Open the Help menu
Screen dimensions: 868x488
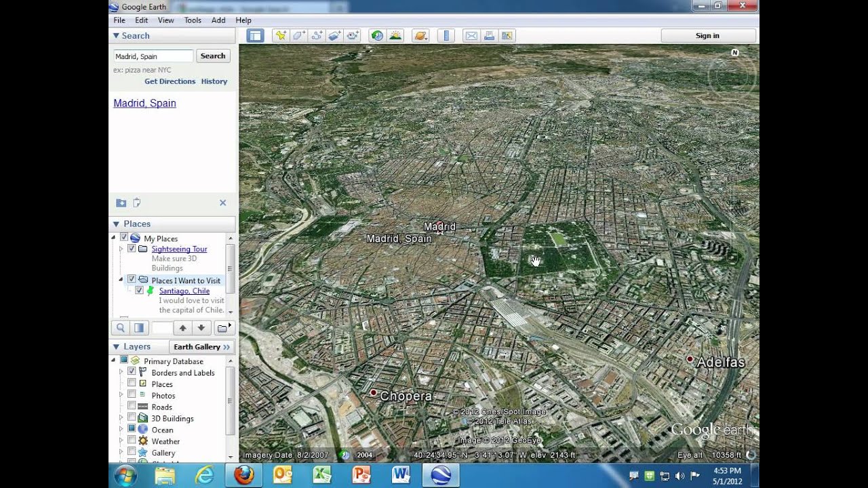243,20
